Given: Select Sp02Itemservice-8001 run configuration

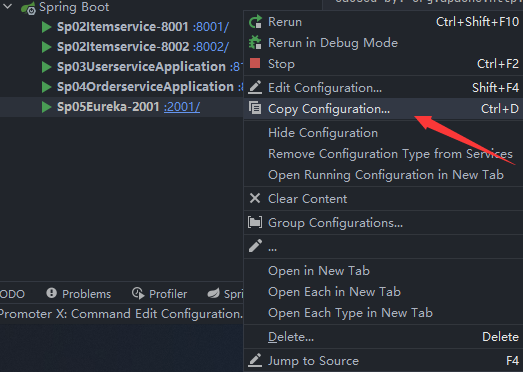Looking at the screenshot, I should (123, 27).
